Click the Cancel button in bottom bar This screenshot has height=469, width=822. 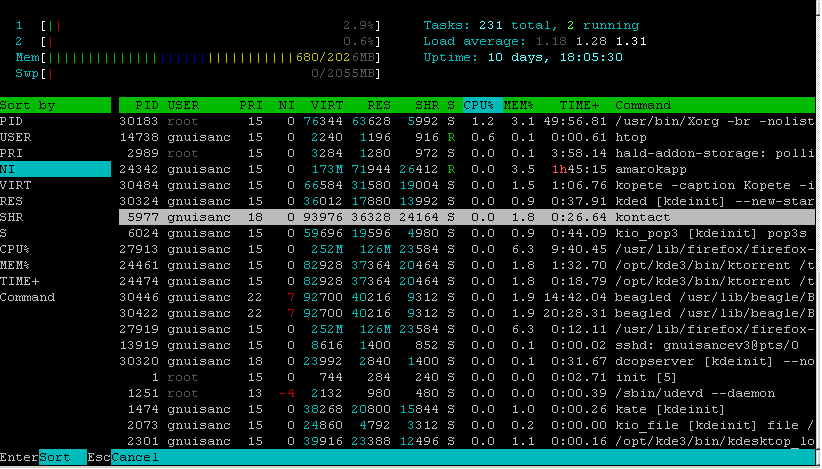pyautogui.click(x=135, y=457)
